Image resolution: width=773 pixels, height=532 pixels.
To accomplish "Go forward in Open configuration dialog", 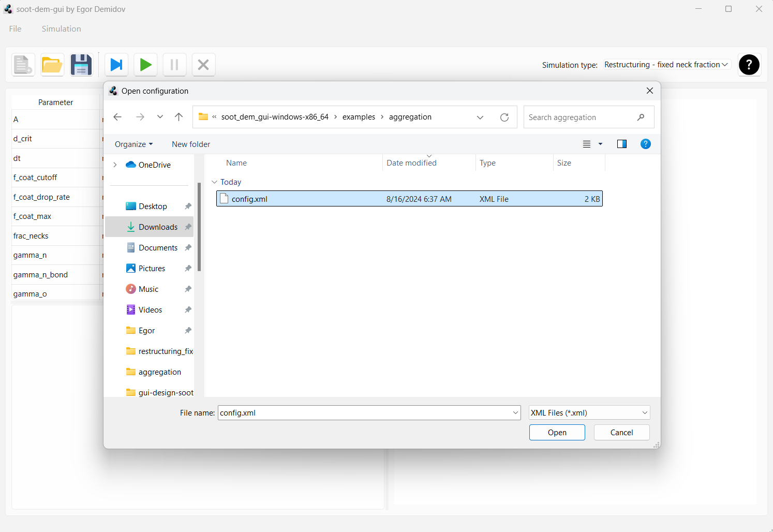I will (140, 117).
